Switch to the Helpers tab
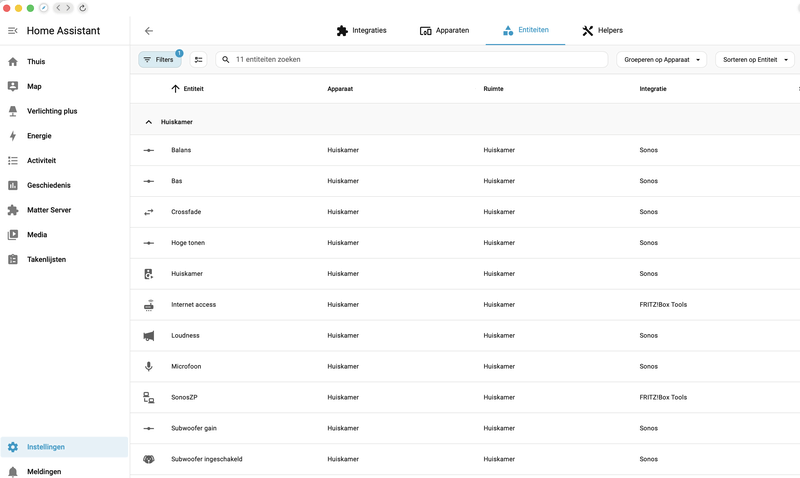Screen dimensions: 800x478 coord(603,31)
